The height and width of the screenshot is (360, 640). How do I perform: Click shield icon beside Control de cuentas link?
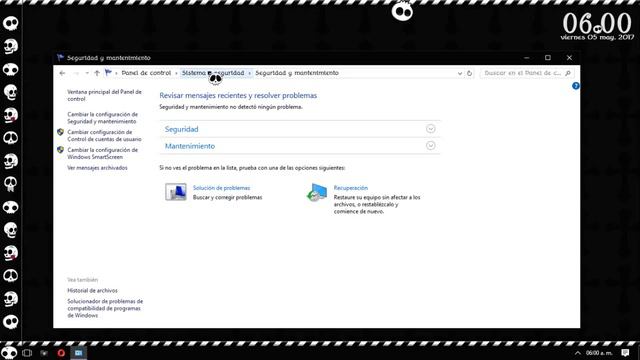[x=60, y=132]
